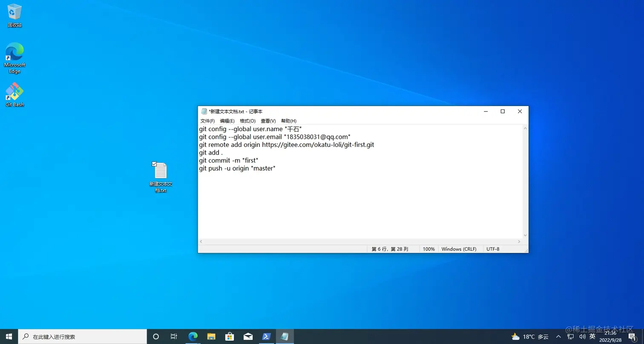Click the vertical scrollbar up arrow in Notepad

525,128
